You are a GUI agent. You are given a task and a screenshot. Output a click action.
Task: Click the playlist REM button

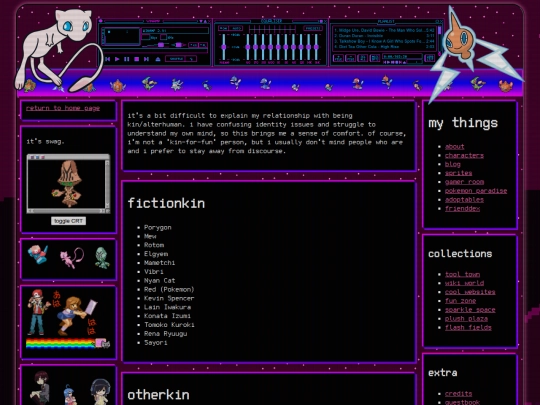[351, 58]
